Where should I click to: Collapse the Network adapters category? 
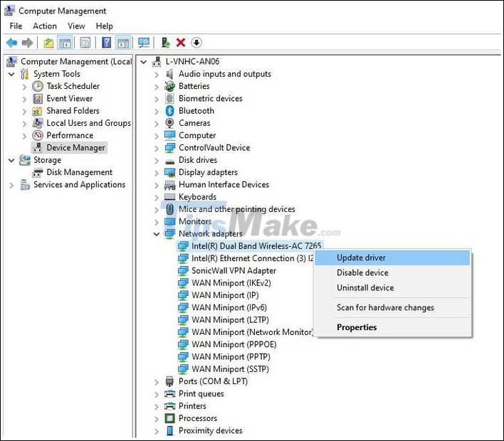pos(157,234)
